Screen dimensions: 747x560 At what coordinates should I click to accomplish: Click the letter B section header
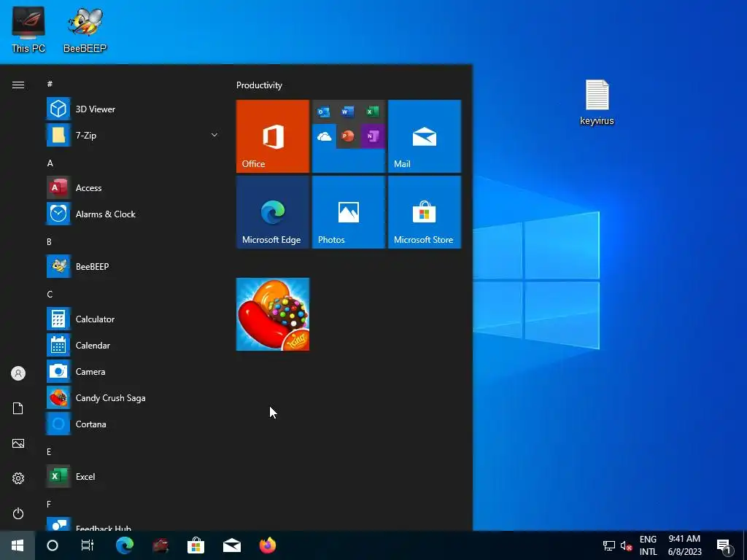[x=49, y=242]
